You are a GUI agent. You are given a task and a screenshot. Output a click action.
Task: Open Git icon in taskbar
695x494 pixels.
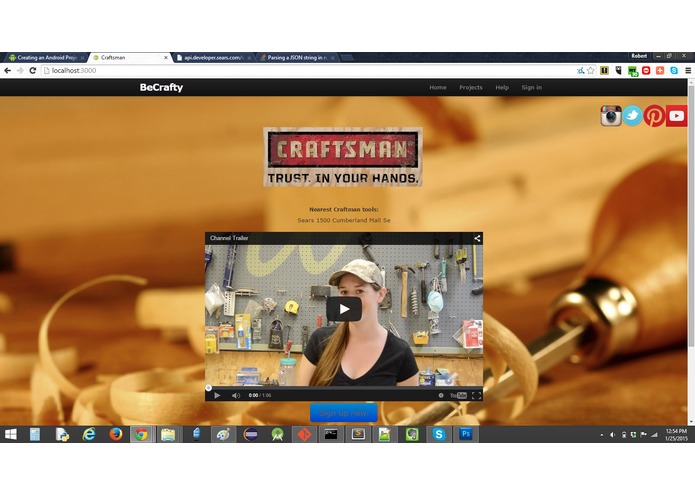[304, 434]
